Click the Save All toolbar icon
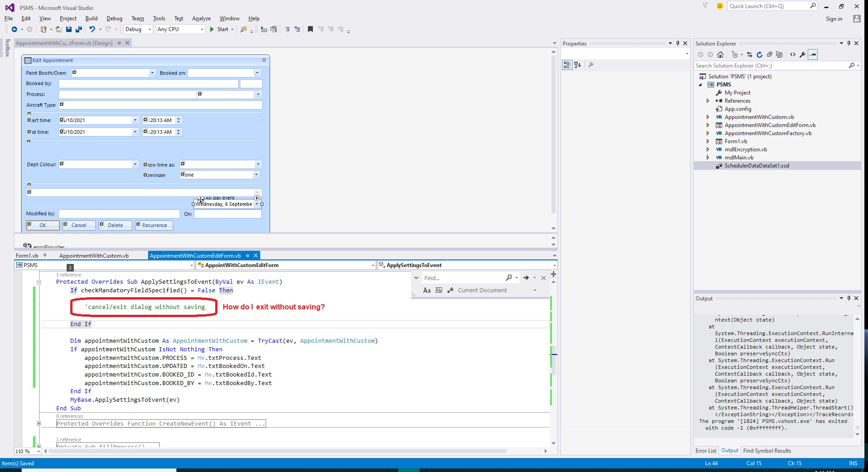The width and height of the screenshot is (868, 472). (x=79, y=29)
